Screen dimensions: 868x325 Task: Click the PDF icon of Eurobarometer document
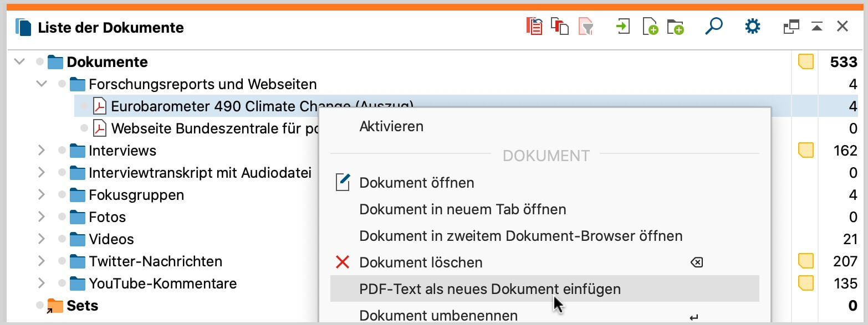click(100, 106)
